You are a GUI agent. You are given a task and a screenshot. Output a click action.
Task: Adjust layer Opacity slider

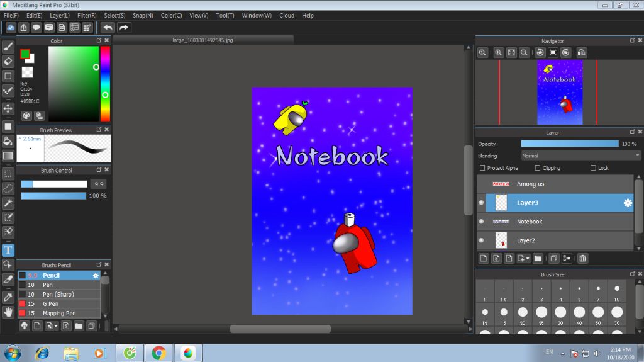pyautogui.click(x=570, y=144)
